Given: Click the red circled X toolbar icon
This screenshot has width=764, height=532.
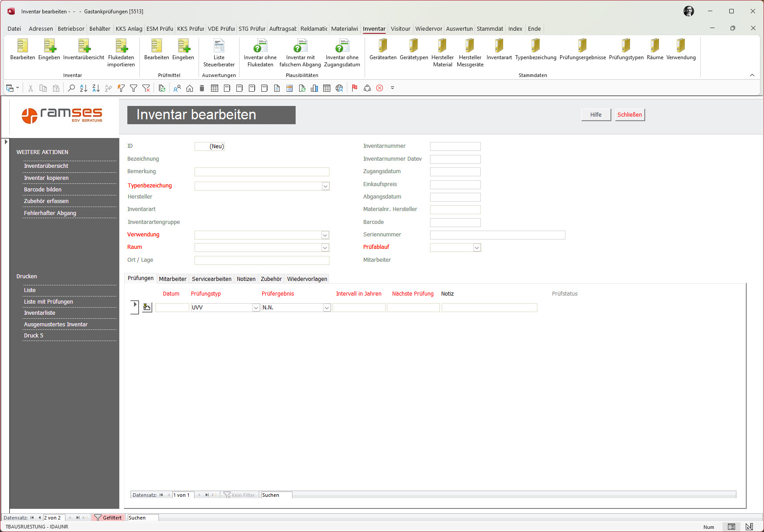Looking at the screenshot, I should click(380, 88).
